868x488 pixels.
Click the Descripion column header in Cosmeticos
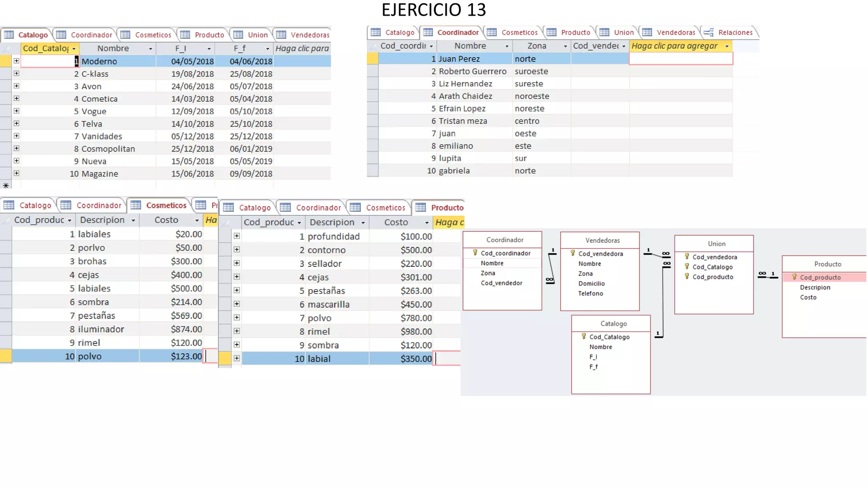click(x=102, y=220)
